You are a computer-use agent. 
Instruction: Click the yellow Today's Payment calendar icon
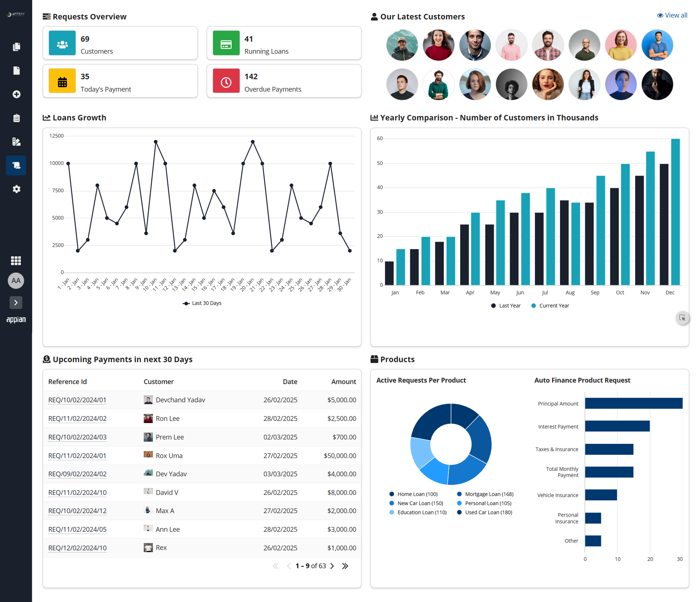tap(62, 81)
